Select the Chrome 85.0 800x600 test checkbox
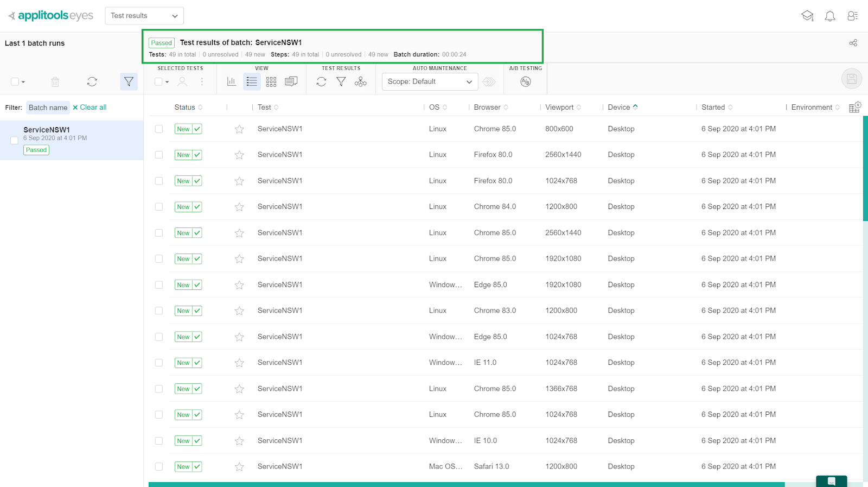 tap(159, 129)
